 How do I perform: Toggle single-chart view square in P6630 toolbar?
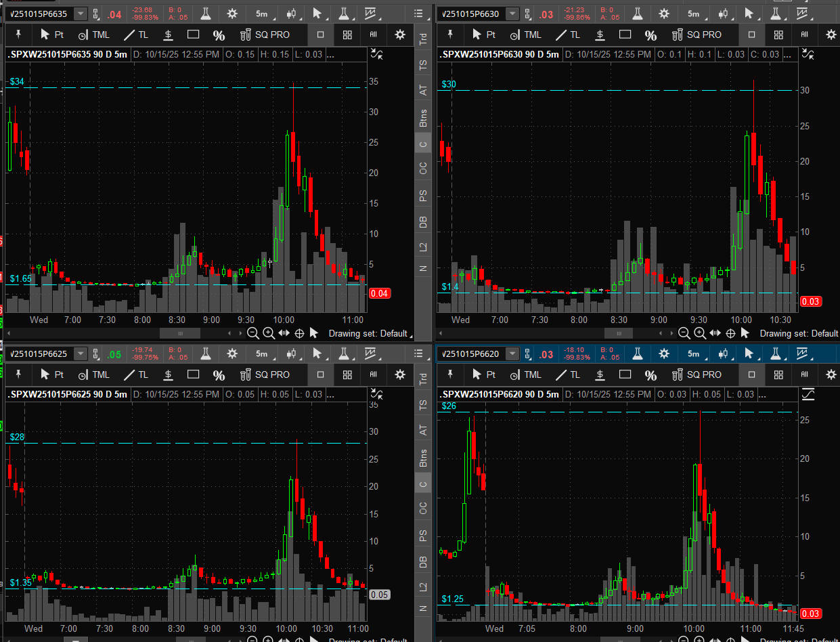pyautogui.click(x=752, y=35)
